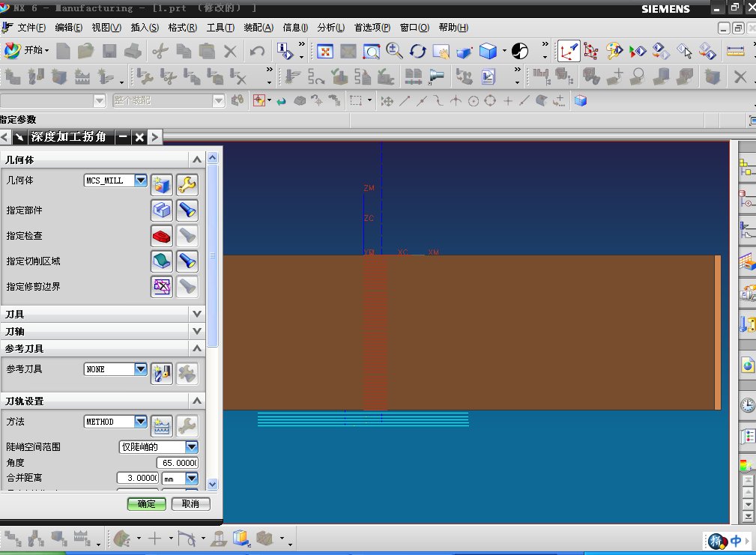Click the shaded cube render style icon
The height and width of the screenshot is (555, 756).
tap(488, 51)
